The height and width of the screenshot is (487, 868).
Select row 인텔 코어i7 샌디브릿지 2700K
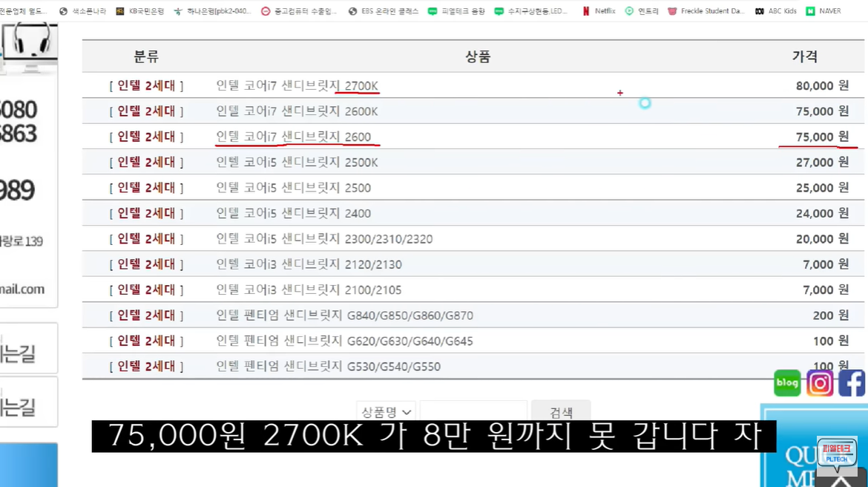[473, 85]
